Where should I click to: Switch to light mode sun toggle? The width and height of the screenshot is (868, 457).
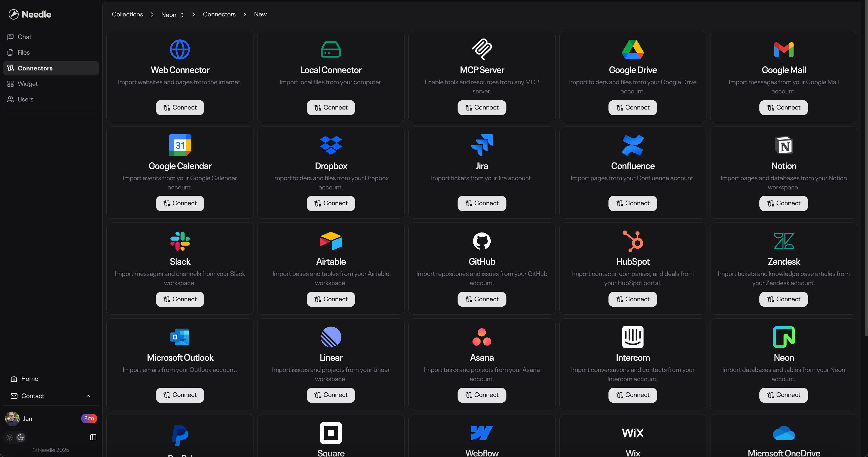9,437
